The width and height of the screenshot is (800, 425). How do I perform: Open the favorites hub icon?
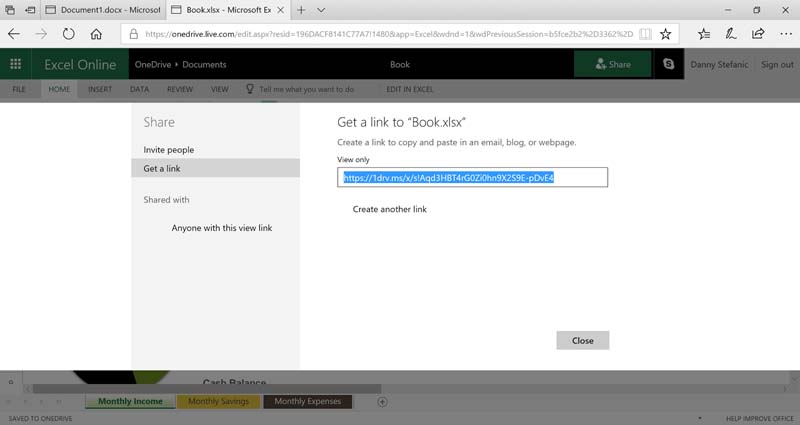[704, 34]
